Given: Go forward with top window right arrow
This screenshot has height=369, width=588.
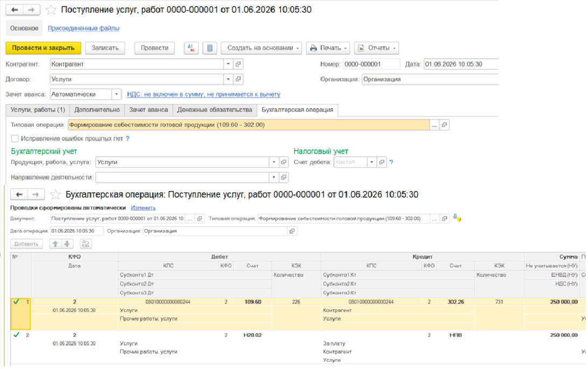Looking at the screenshot, I should 31,10.
